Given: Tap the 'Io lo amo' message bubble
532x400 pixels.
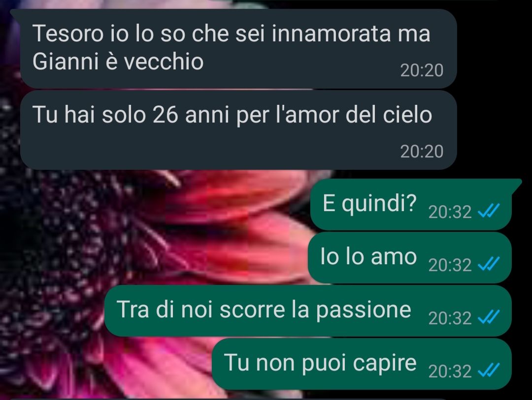Looking at the screenshot, I should pyautogui.click(x=409, y=258).
